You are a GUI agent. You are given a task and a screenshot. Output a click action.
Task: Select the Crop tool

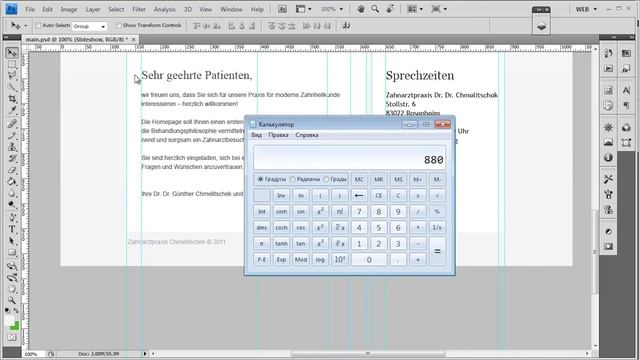(x=12, y=99)
